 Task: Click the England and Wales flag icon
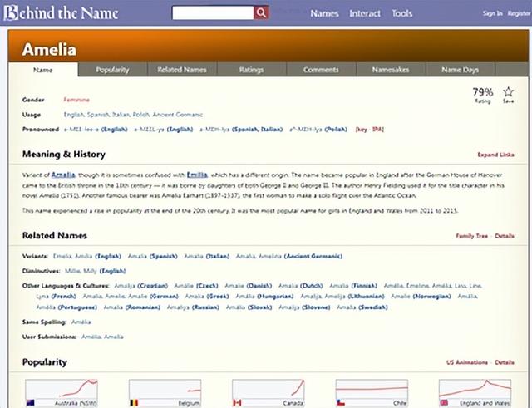[x=444, y=403]
